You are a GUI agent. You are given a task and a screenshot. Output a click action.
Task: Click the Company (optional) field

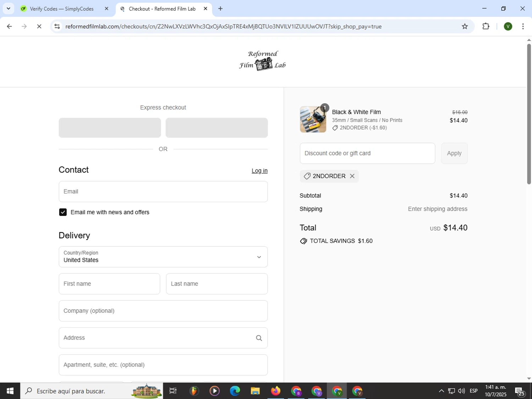click(x=163, y=311)
